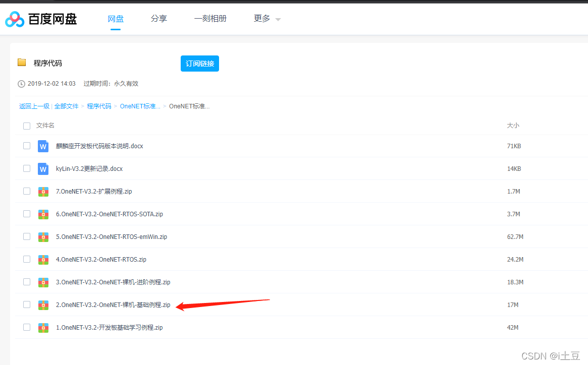This screenshot has width=588, height=365.
Task: Check the box for 麒麟座开发板代码版本说明.docx
Action: 27,146
